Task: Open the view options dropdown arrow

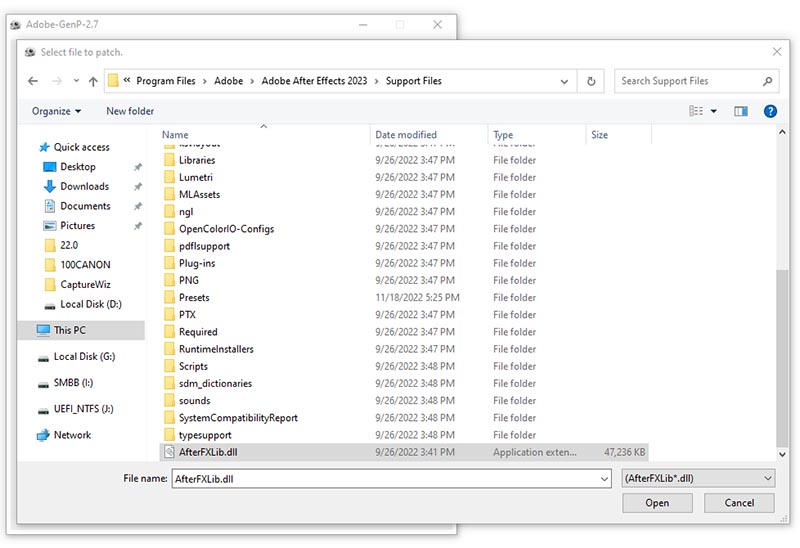Action: click(713, 111)
